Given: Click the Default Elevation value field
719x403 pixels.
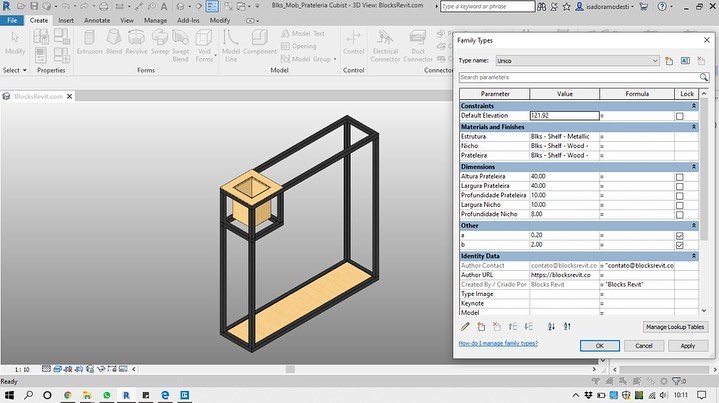Looking at the screenshot, I should click(x=564, y=116).
